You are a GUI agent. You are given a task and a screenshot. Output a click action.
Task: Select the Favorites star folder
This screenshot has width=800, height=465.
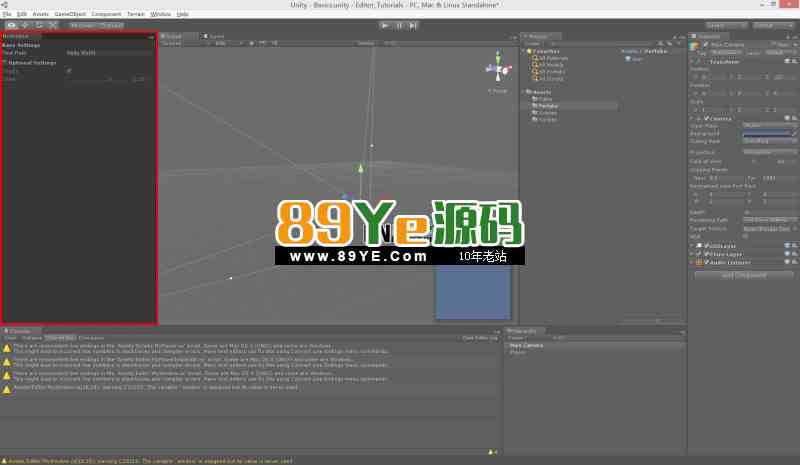tap(542, 51)
